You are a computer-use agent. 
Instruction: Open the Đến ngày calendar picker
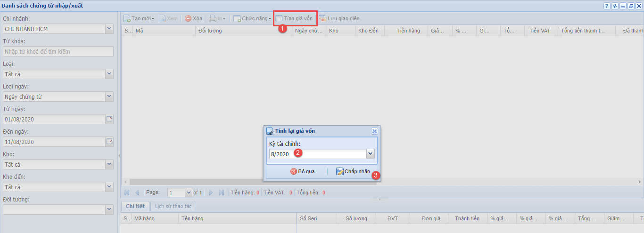(109, 142)
